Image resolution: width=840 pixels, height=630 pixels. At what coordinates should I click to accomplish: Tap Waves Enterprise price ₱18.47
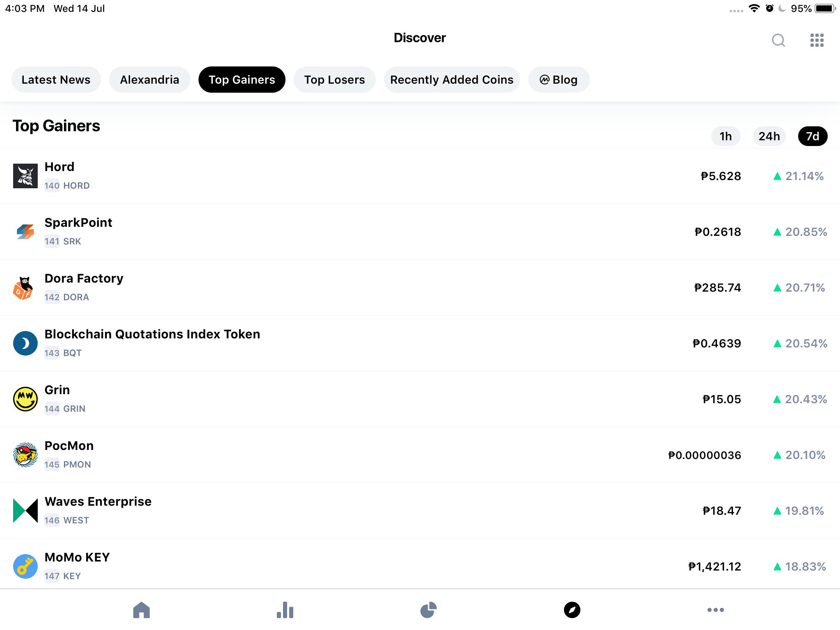coord(721,511)
